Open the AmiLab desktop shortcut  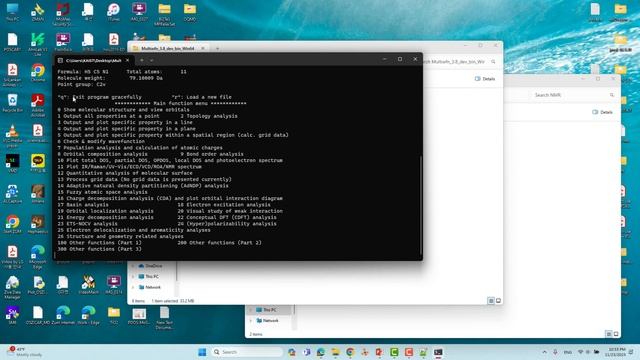[38, 44]
